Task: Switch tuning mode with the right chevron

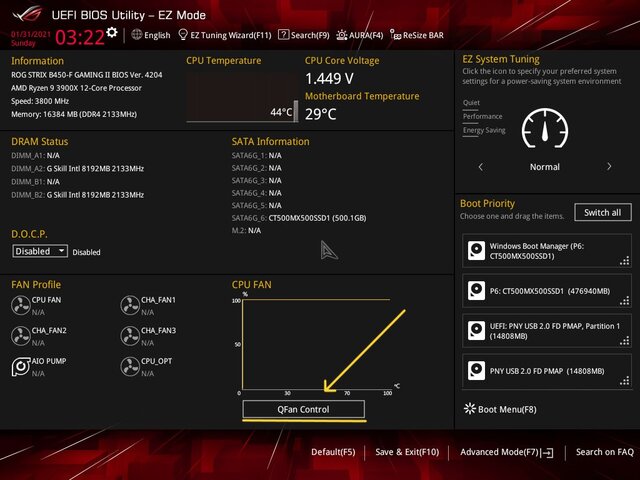Action: coord(609,167)
